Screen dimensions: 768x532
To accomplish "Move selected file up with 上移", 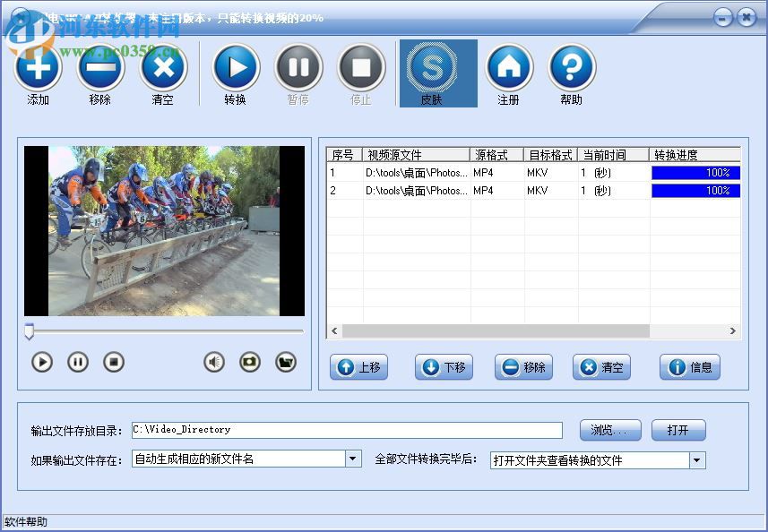I will coord(358,367).
